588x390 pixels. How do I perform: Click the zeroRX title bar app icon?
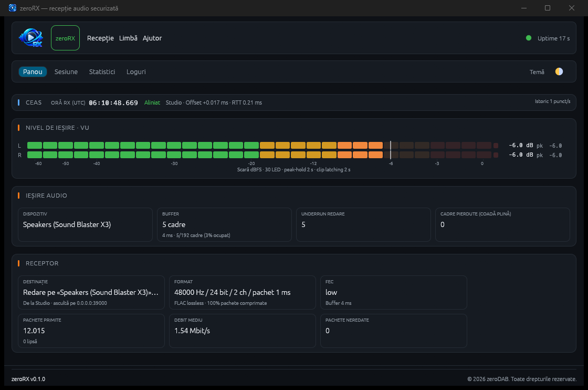[x=13, y=8]
